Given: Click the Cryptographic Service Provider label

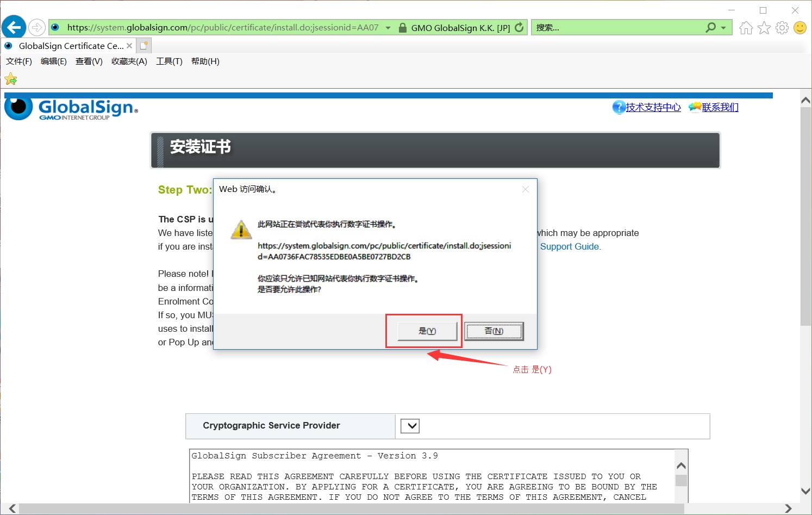Looking at the screenshot, I should [271, 426].
